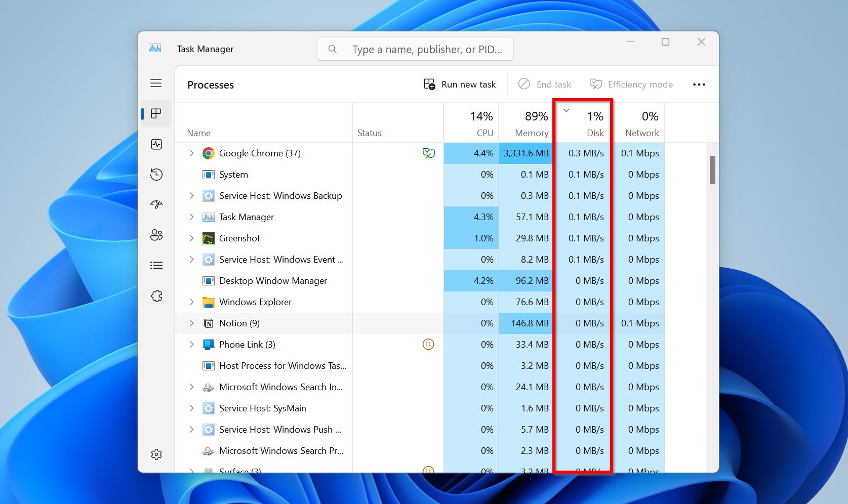Expand the Greenshot process row
Screen dimensions: 848x504
(x=191, y=238)
